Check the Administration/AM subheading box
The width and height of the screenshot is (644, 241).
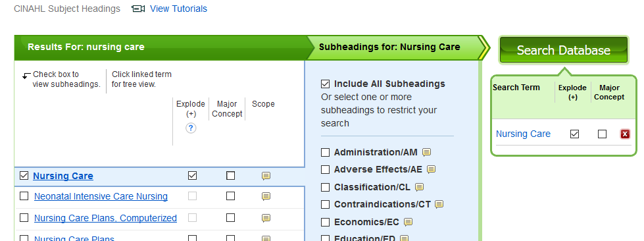tap(325, 153)
